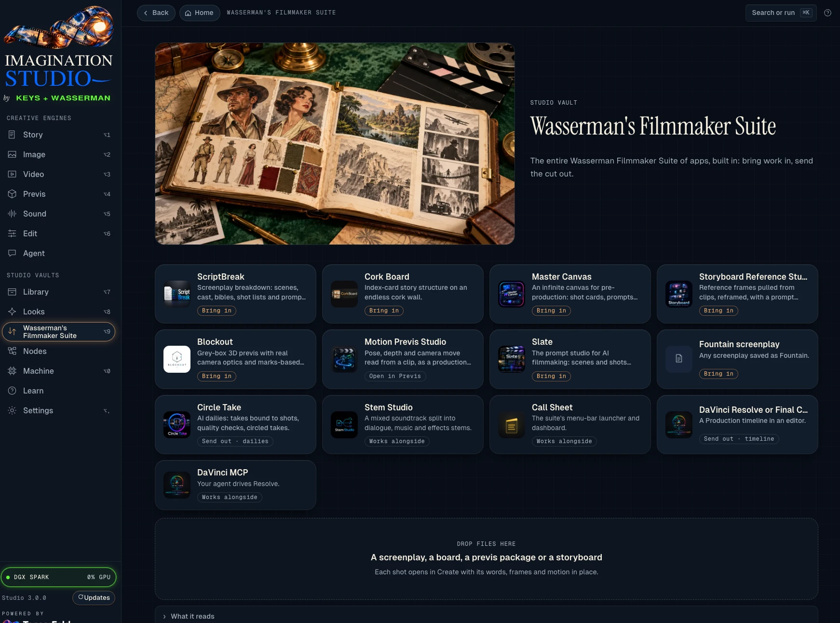Viewport: 840px width, 623px height.
Task: Go to the Video engine
Action: [x=58, y=175]
